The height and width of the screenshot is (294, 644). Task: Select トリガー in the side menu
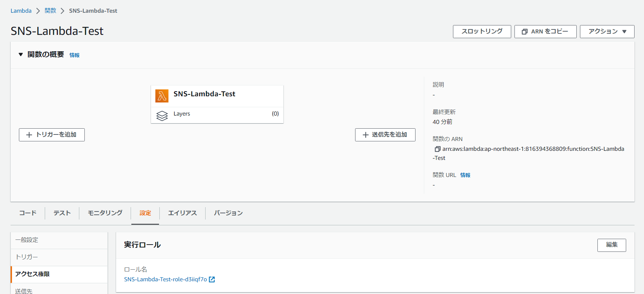click(x=59, y=257)
